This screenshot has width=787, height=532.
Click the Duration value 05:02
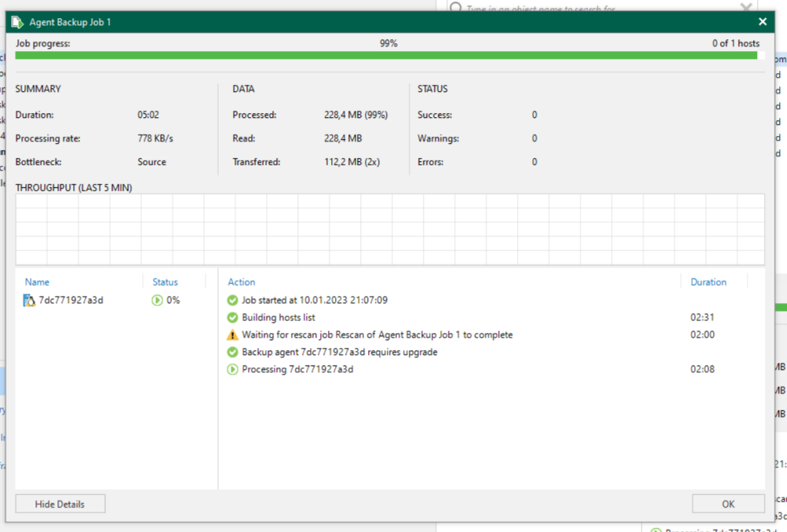tap(148, 115)
